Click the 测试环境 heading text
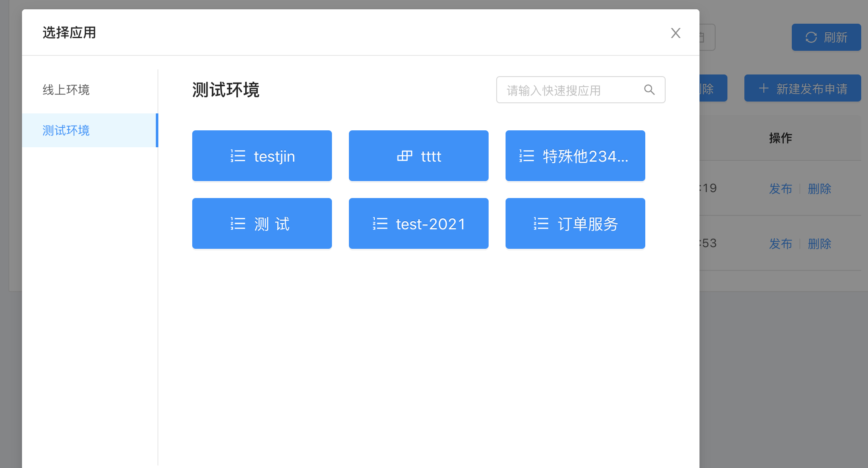The image size is (868, 468). 226,90
